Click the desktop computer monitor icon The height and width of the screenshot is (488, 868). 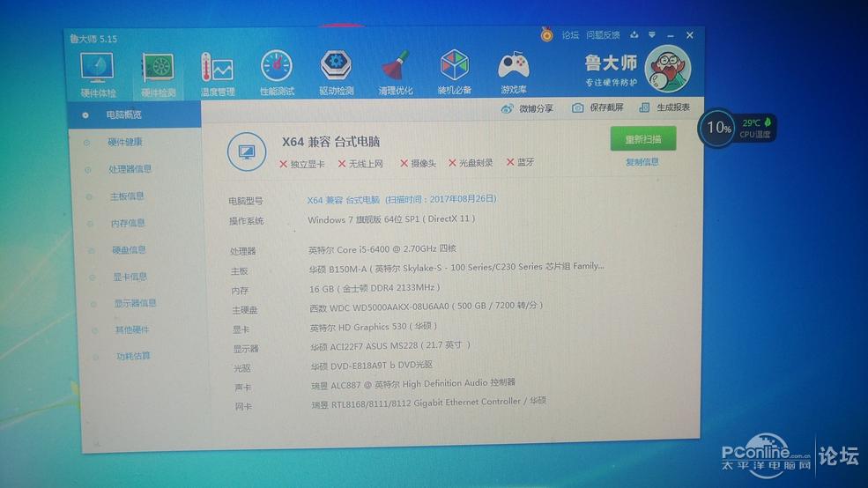point(247,151)
